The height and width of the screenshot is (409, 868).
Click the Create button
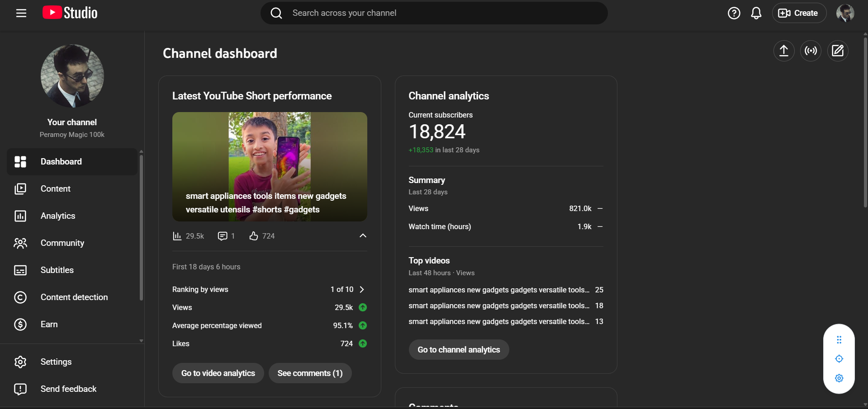799,13
